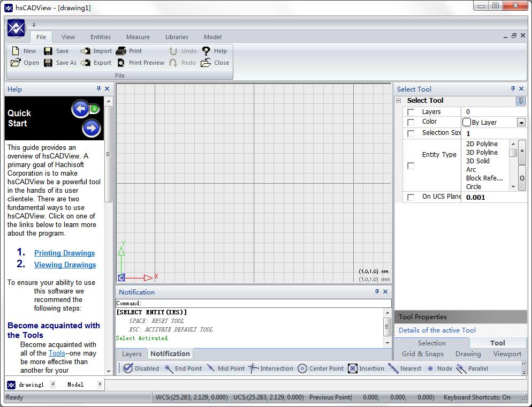532x407 pixels.
Task: Check the Layers filter checkbox
Action: click(x=411, y=112)
